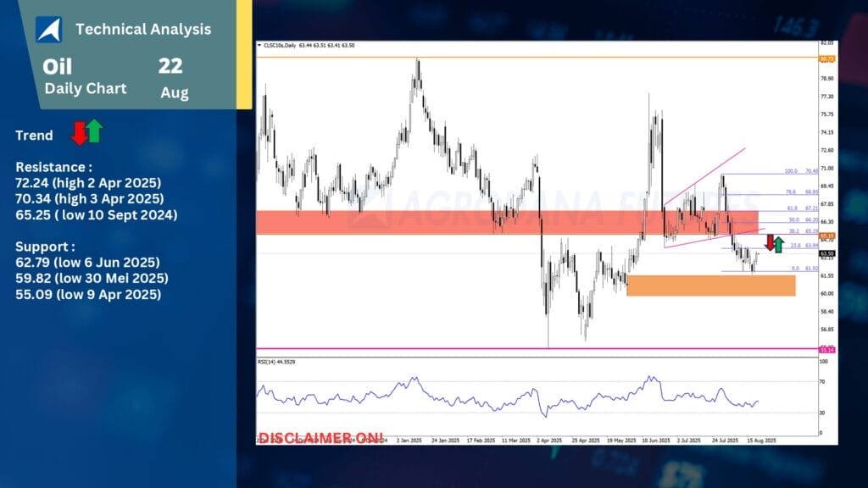The image size is (868, 488).
Task: Select the RSI(14) indicator label
Action: [x=271, y=362]
